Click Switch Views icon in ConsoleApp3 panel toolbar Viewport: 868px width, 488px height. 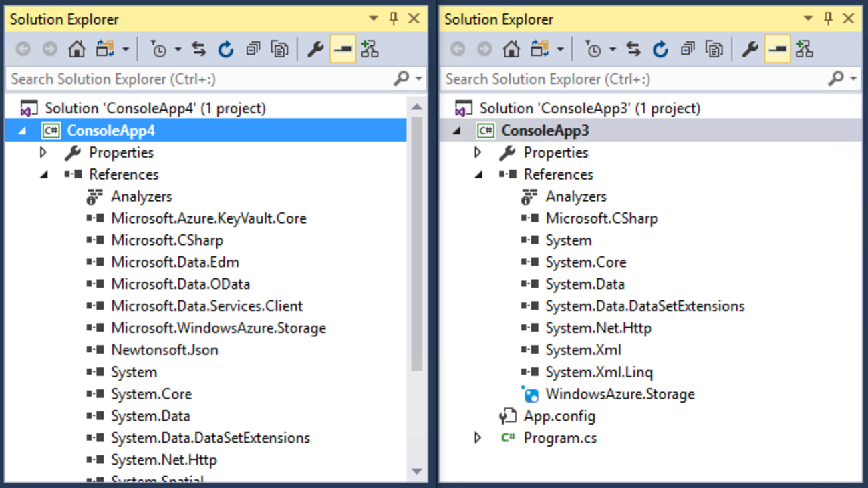coord(539,49)
